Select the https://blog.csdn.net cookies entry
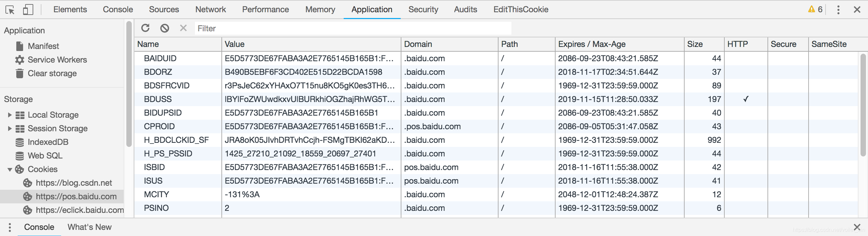The height and width of the screenshot is (236, 868). tap(74, 183)
